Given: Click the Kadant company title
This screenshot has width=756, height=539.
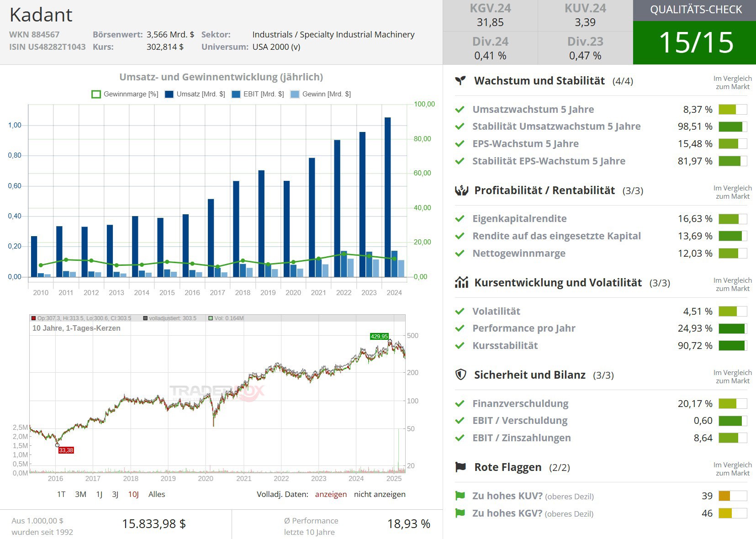Looking at the screenshot, I should point(41,15).
